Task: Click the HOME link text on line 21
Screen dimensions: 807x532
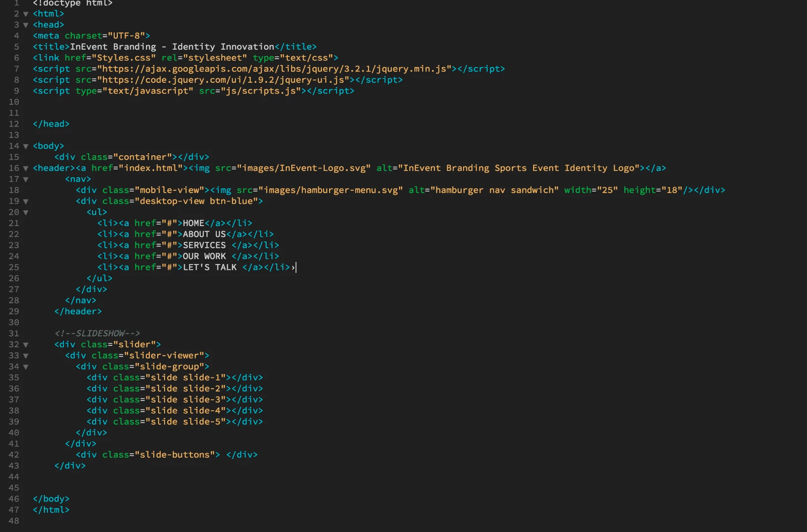Action: 194,223
